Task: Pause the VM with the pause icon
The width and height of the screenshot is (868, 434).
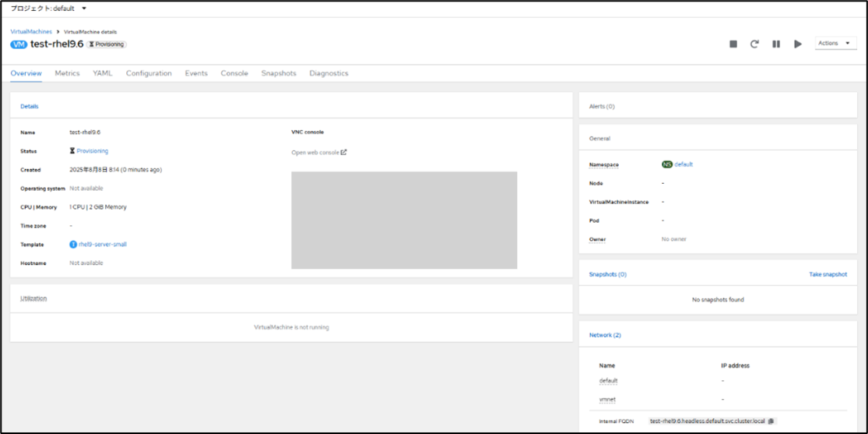Action: tap(776, 44)
